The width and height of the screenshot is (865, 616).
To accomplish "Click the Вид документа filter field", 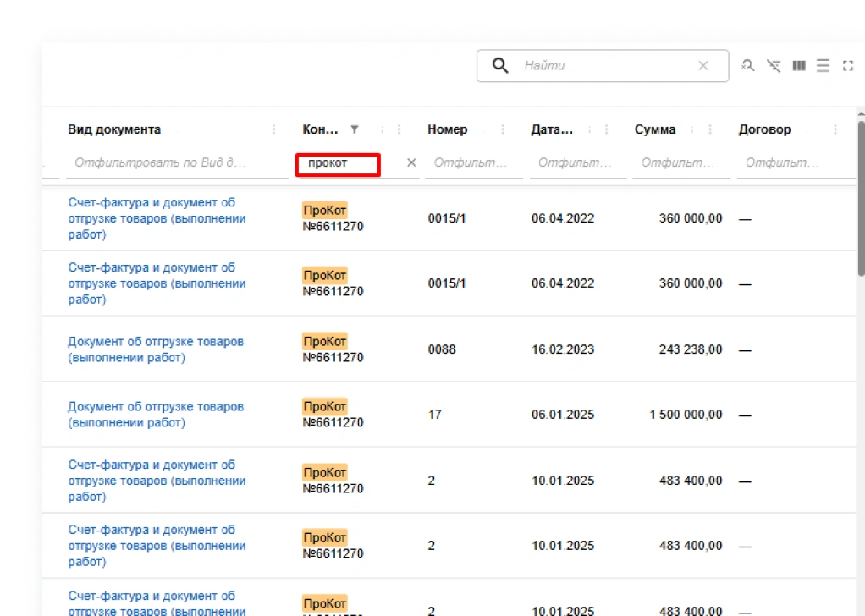I will pos(177,162).
